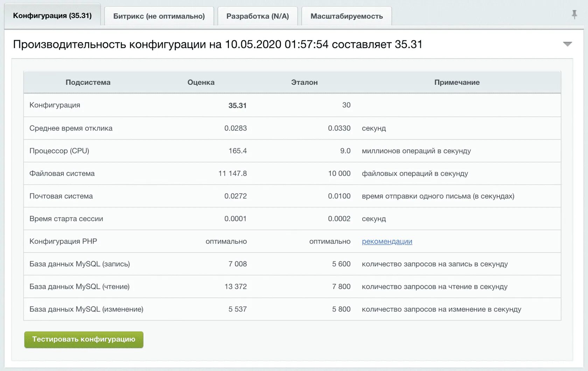Switch to the Конфигурация (35.31) tab
588x371 pixels.
[x=52, y=16]
